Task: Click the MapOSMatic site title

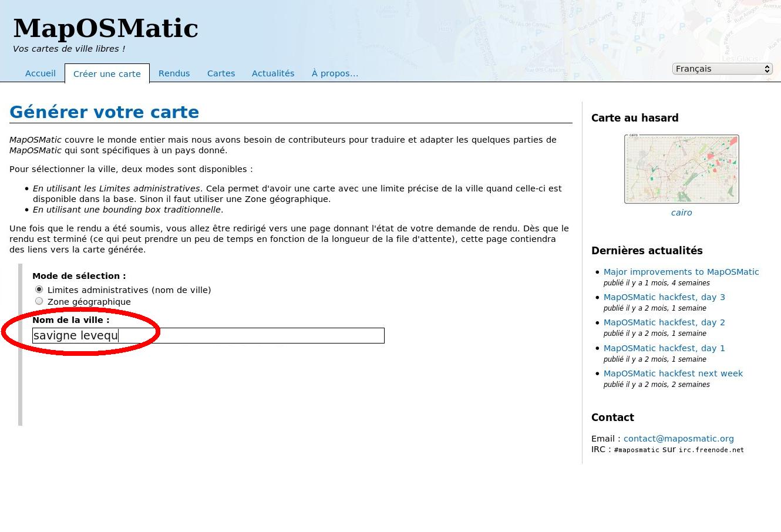Action: (x=106, y=28)
